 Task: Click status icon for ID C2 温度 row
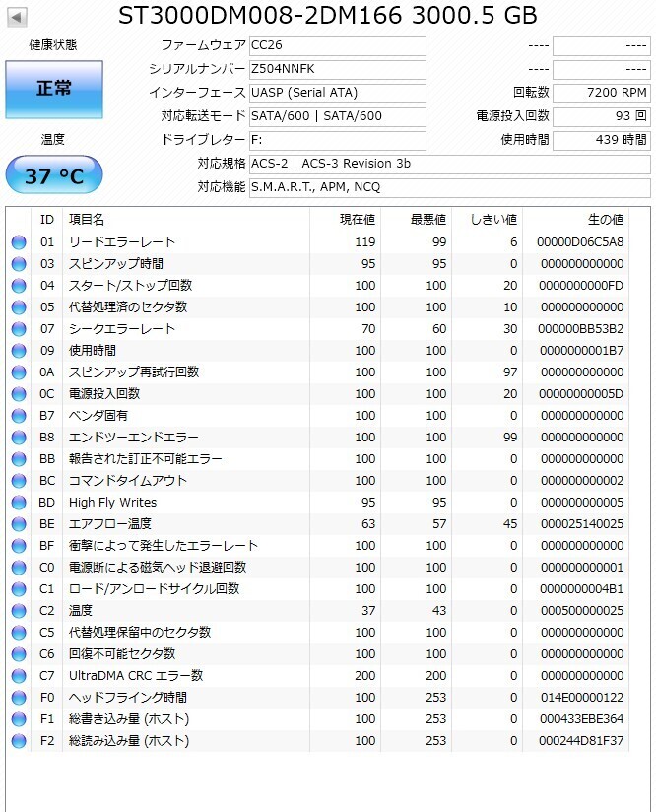click(x=19, y=611)
